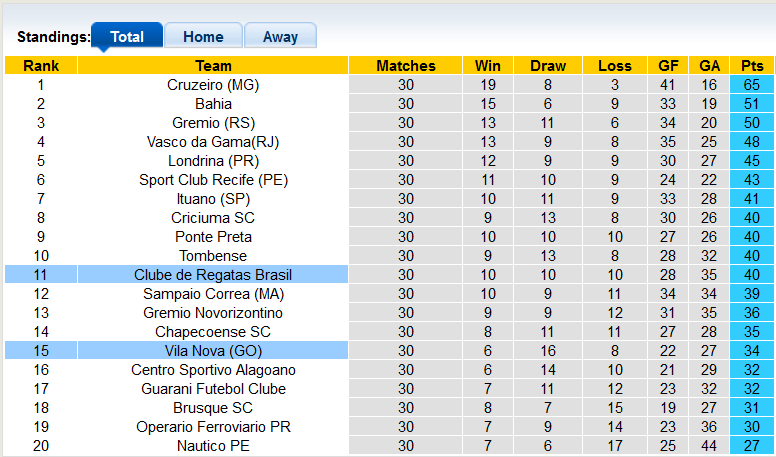
Task: Open Gremio (RS) team page
Action: point(213,123)
